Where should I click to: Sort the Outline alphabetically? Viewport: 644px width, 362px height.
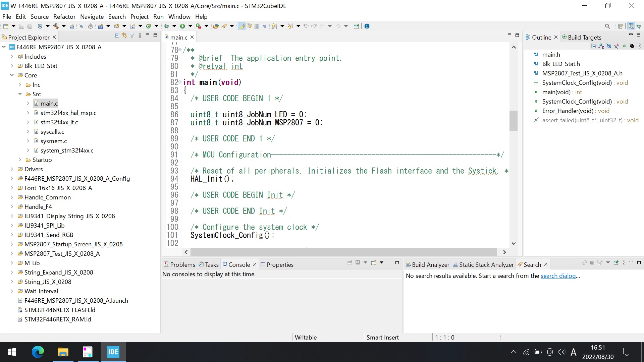click(x=601, y=46)
